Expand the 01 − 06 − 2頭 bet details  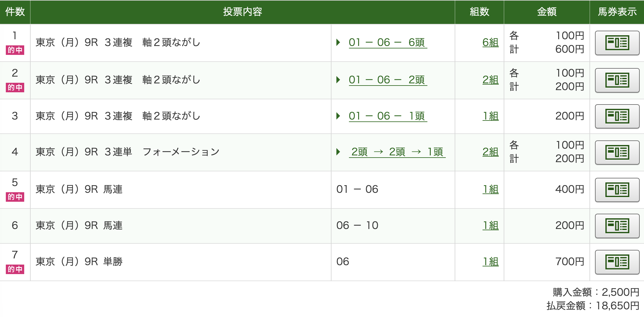(387, 80)
